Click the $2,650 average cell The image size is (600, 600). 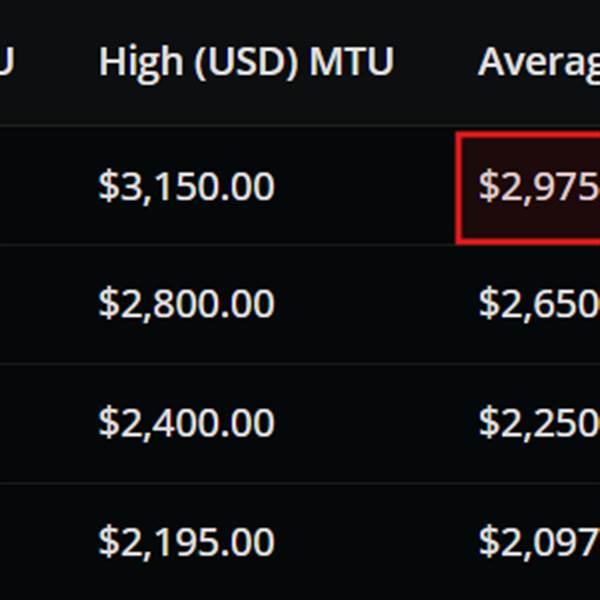click(538, 304)
